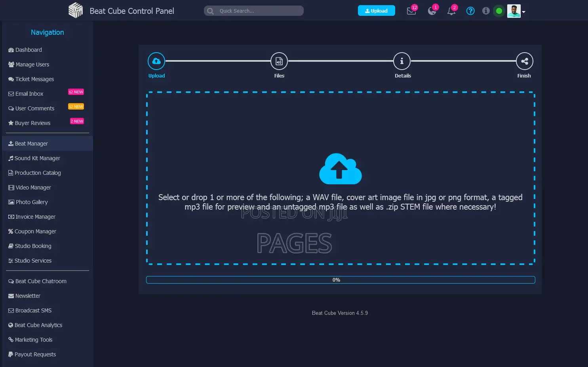Select Beat Manager in sidebar
Screen dimensions: 588x367
pyautogui.click(x=48, y=144)
